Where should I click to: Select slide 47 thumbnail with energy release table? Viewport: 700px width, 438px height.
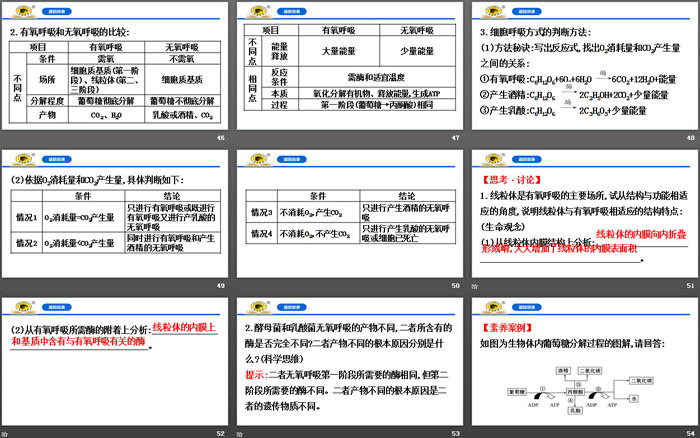click(x=350, y=66)
